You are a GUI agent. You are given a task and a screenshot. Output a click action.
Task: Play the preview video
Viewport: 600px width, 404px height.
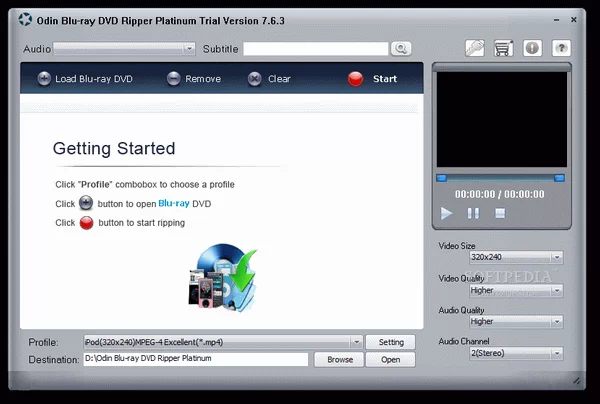[447, 213]
